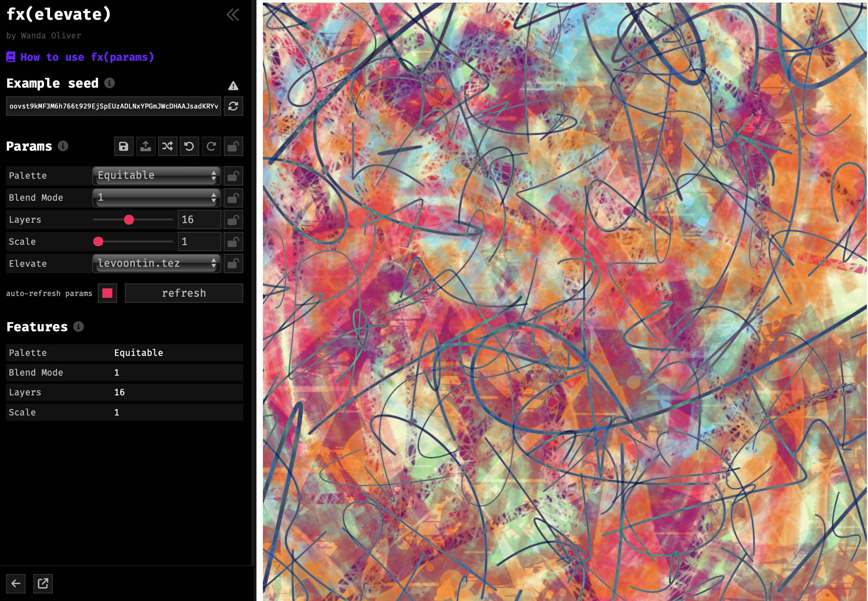Viewport: 868px width, 601px height.
Task: Click the Scale number field showing 1
Action: tap(200, 242)
